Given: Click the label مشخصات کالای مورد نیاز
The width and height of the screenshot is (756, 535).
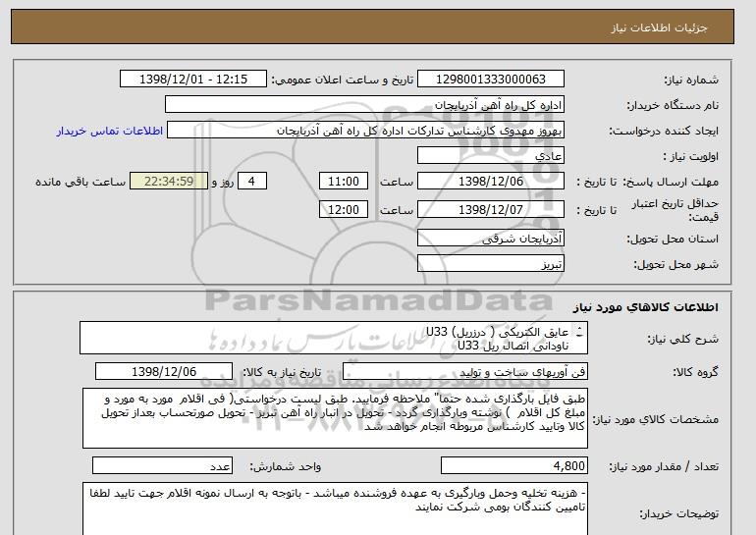Looking at the screenshot, I should 656,419.
